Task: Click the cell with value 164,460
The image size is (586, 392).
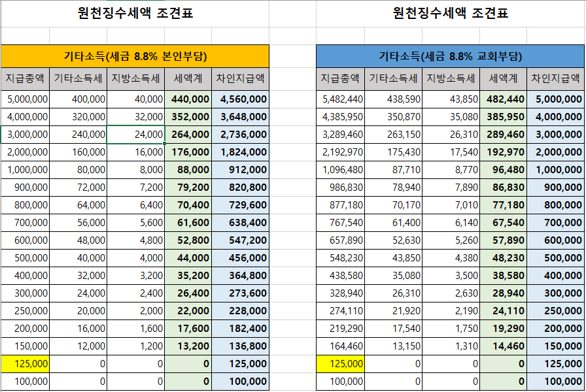Action: click(340, 346)
